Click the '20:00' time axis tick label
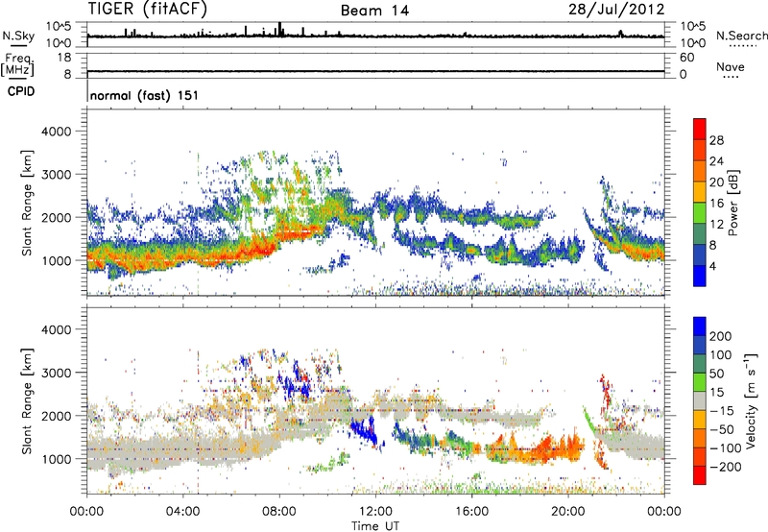This screenshot has width=768, height=532. (568, 512)
